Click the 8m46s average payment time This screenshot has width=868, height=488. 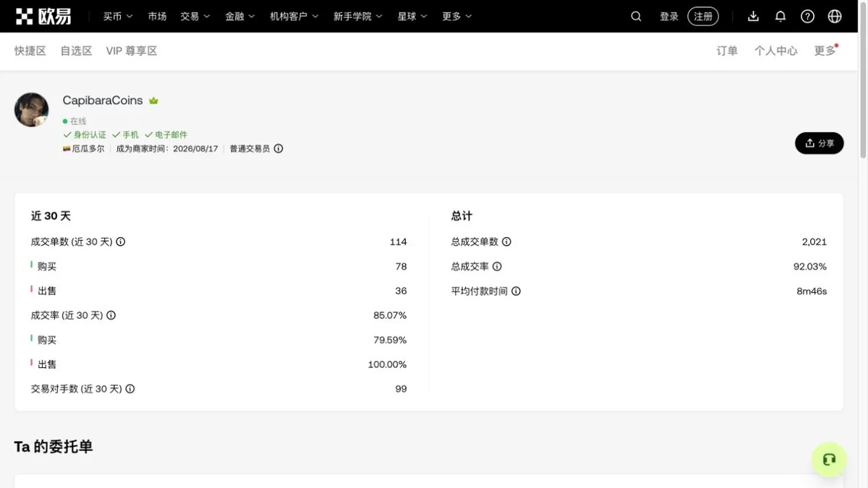click(x=812, y=291)
